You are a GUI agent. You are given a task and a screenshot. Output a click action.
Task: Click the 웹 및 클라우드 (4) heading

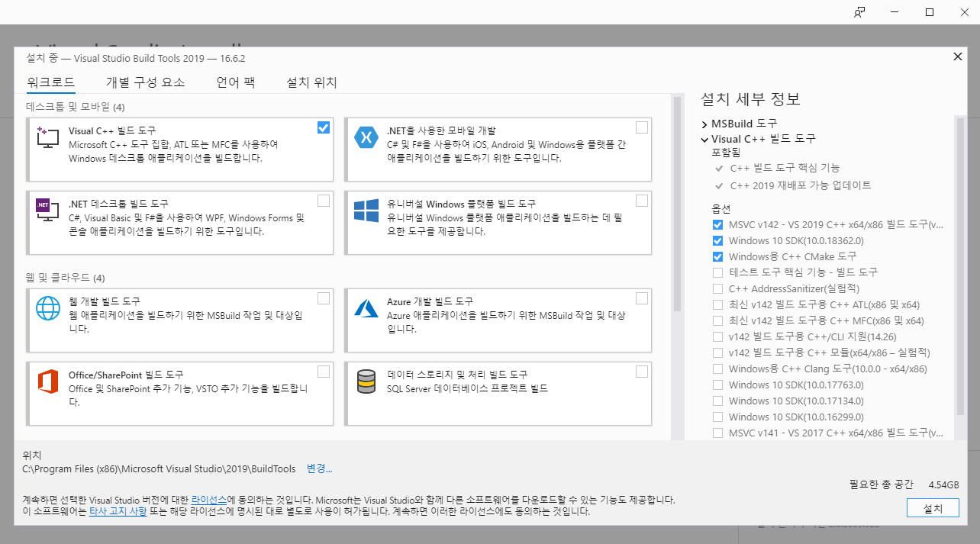tap(66, 277)
